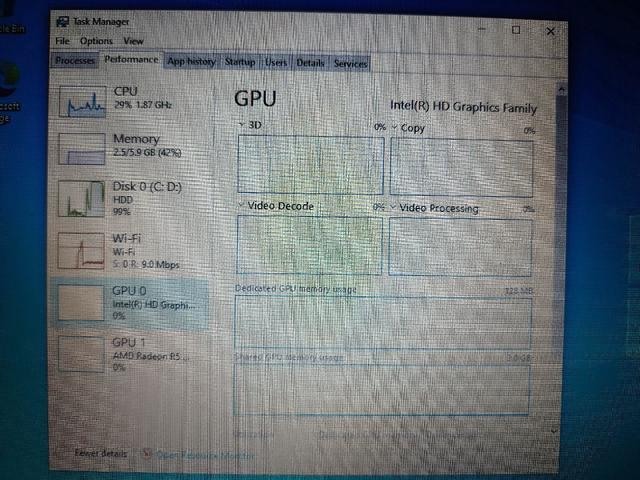Screen dimensions: 640x480
Task: Click the Shared GPU memory usage label
Action: [289, 357]
